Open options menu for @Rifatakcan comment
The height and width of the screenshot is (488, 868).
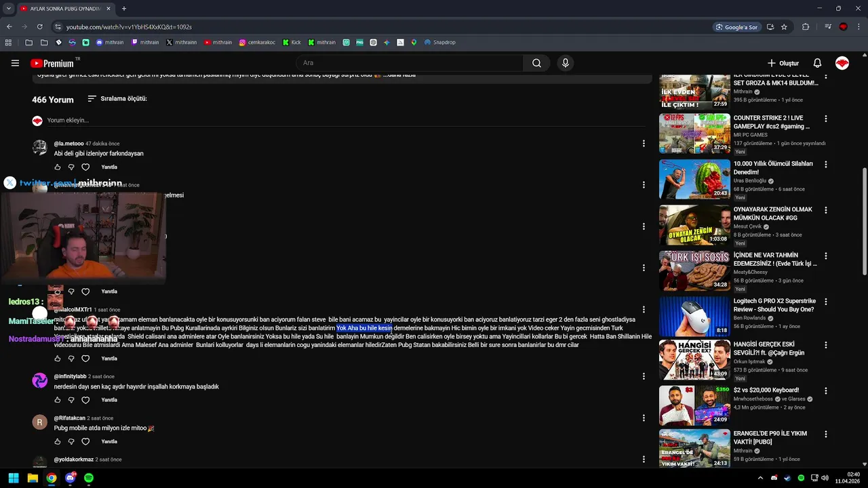coord(644,418)
